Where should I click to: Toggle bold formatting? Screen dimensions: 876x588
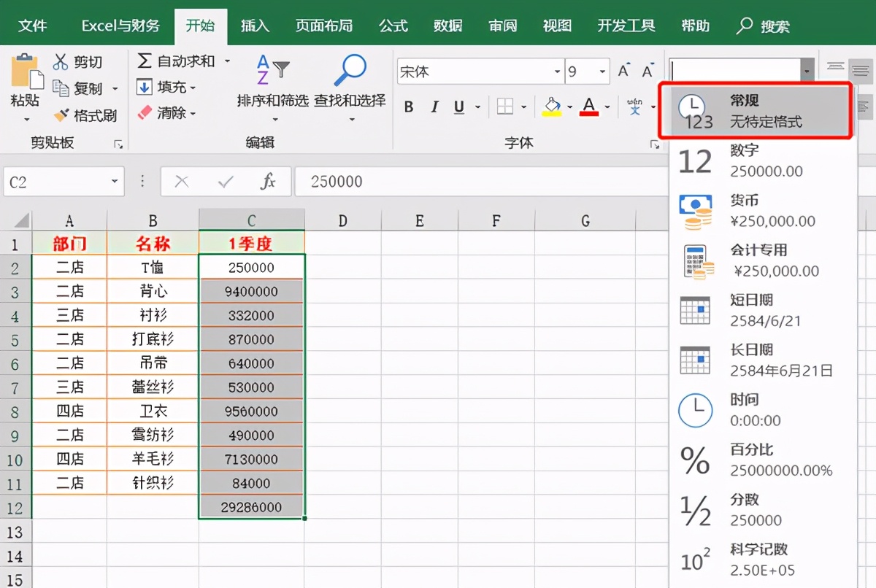(408, 106)
